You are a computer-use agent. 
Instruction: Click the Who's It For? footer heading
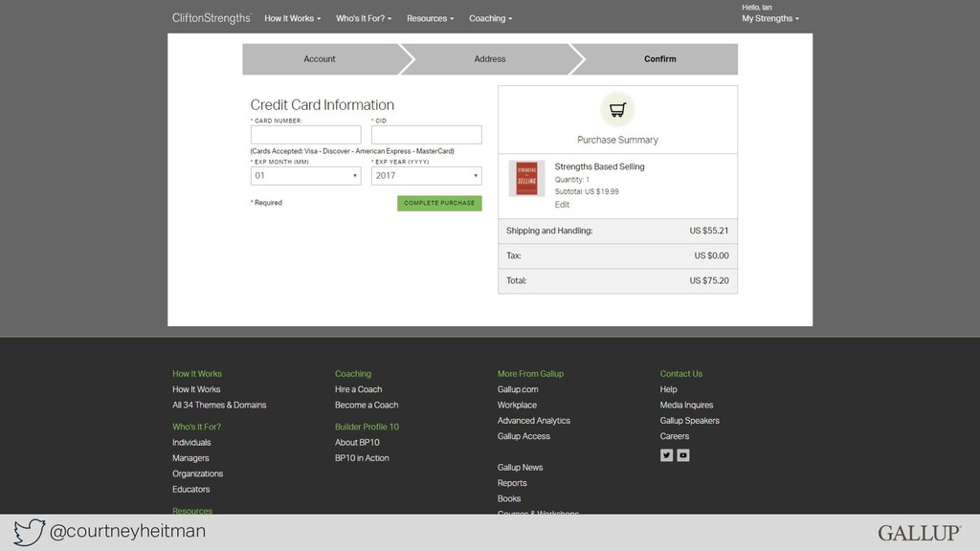pyautogui.click(x=197, y=427)
